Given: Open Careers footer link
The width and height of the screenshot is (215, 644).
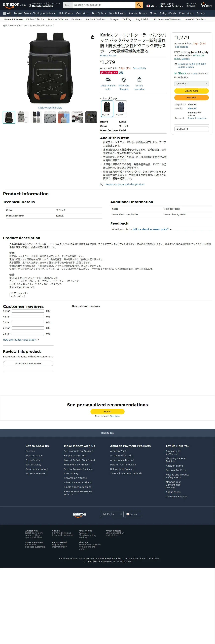Looking at the screenshot, I should 30,451.
